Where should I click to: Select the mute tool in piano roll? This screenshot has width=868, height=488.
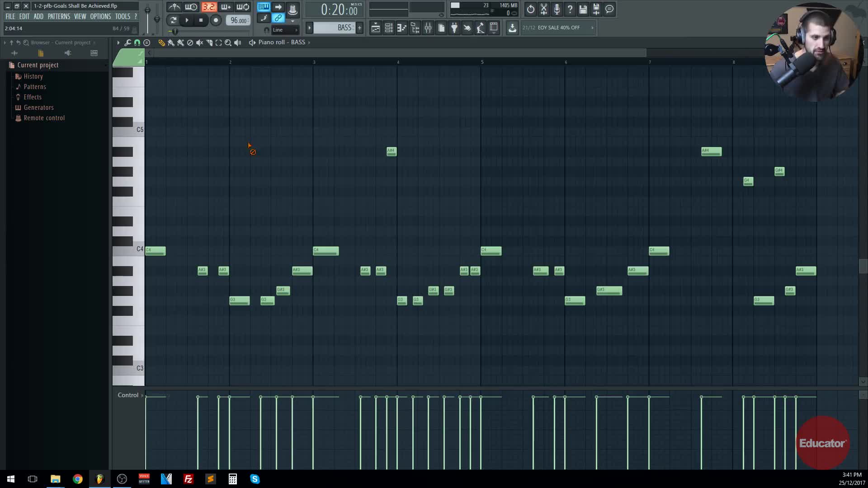tap(199, 42)
